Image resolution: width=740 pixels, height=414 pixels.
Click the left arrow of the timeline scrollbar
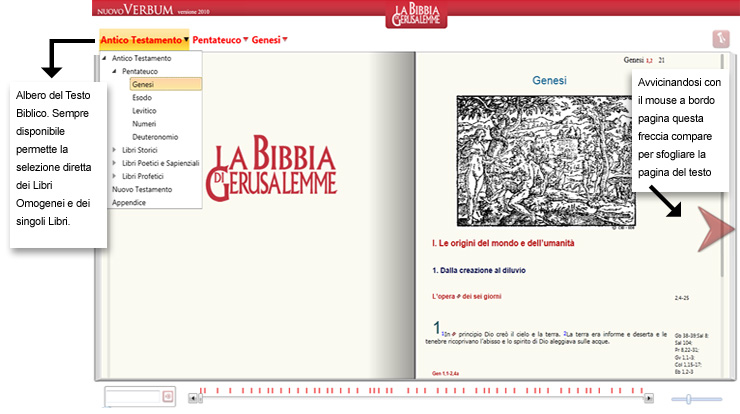[x=196, y=398]
